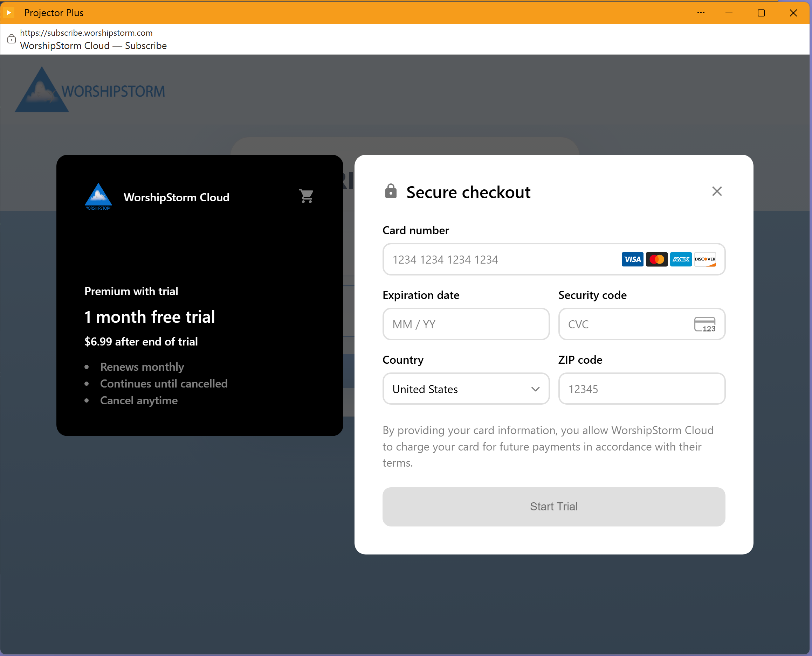Click the card authorization terms paragraph

548,447
